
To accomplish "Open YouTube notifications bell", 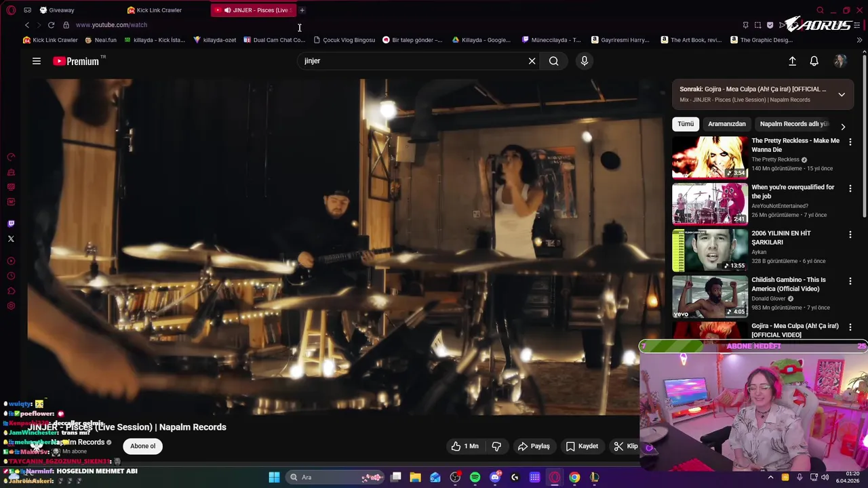I will [x=814, y=61].
